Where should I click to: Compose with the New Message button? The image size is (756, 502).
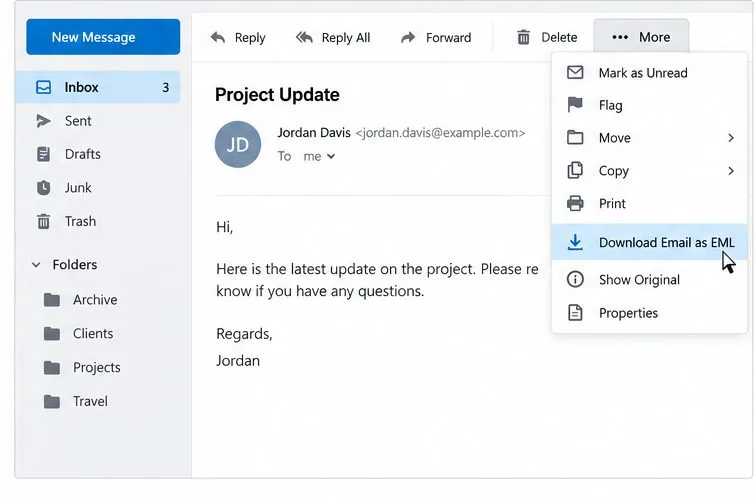(103, 37)
